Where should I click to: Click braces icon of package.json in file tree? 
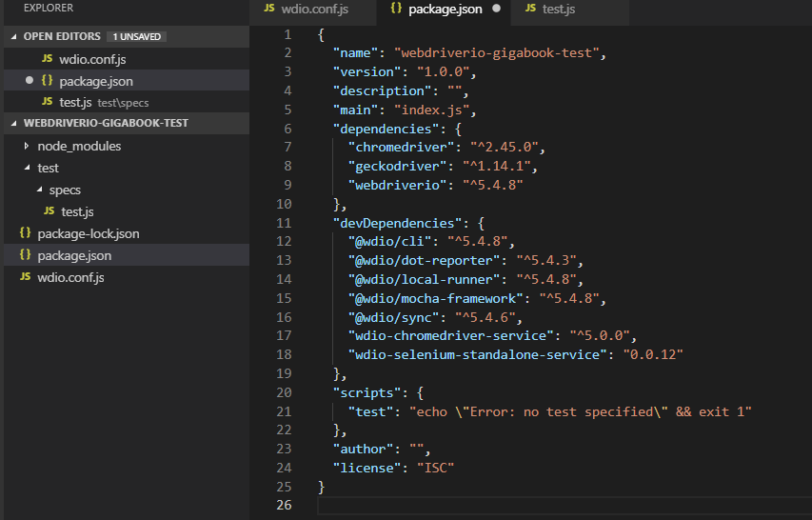click(x=25, y=255)
